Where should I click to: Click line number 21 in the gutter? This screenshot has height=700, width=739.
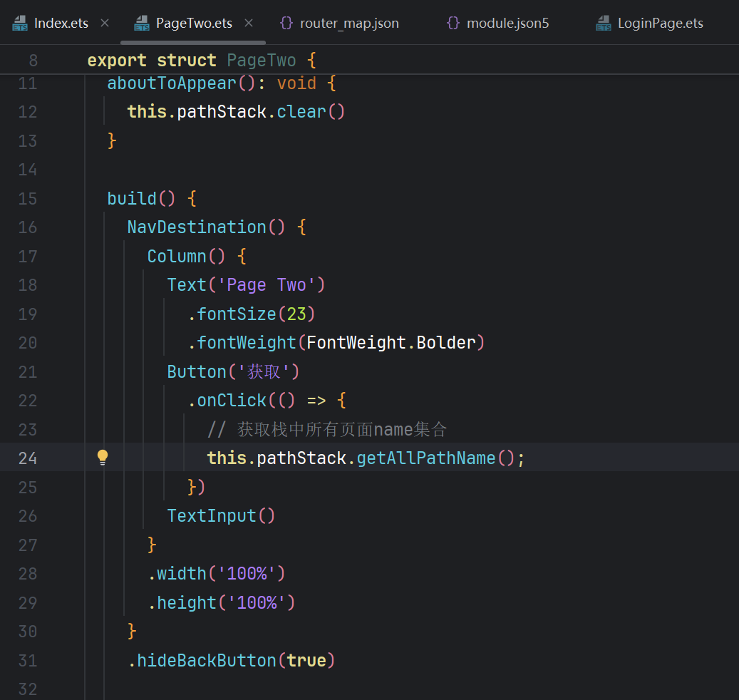(x=28, y=372)
